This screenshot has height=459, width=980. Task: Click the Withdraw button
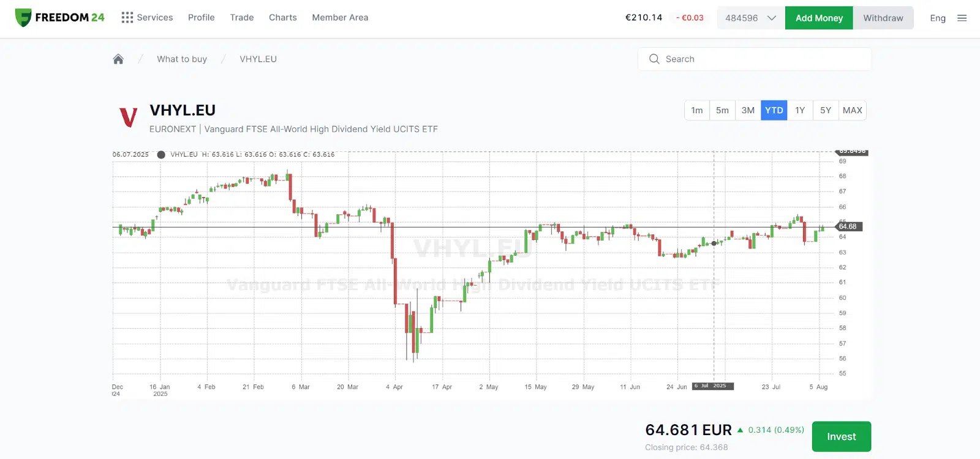883,18
